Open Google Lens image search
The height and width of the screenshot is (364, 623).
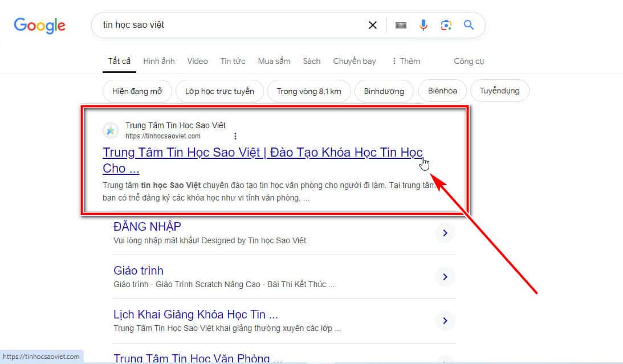tap(446, 26)
